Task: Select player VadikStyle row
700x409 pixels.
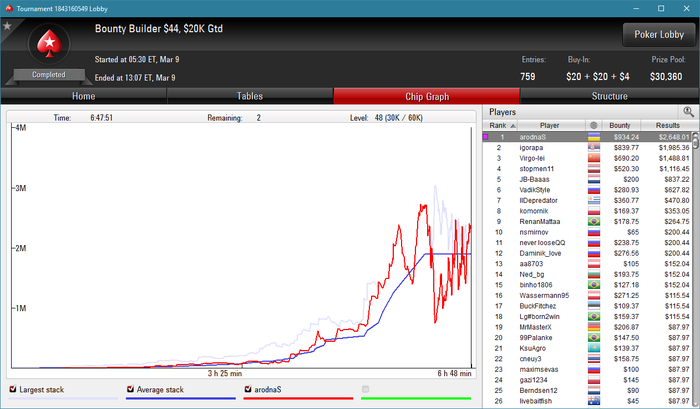Action: click(588, 190)
